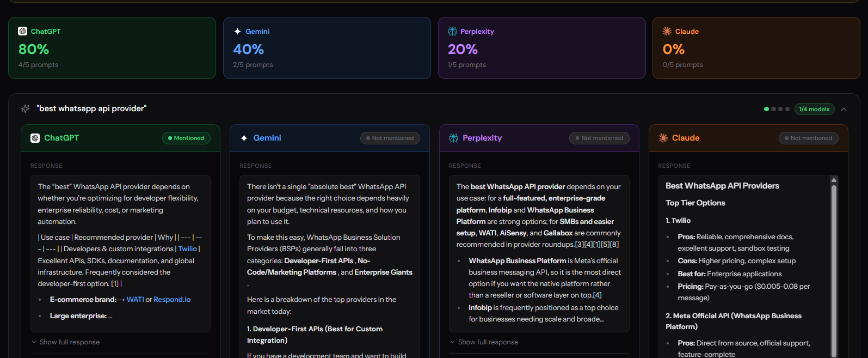868x358 pixels.
Task: Click the RESPONSE label in the Gemini column
Action: [x=255, y=166]
